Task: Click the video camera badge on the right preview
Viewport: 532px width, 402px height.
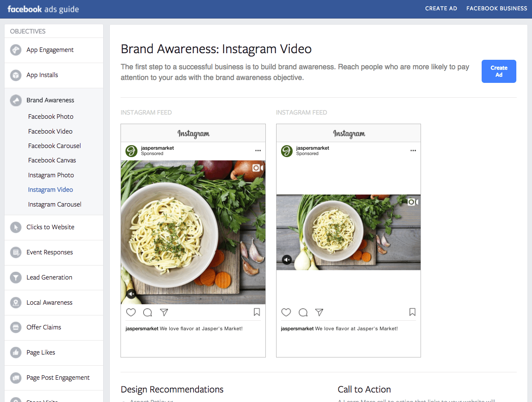Action: point(413,202)
